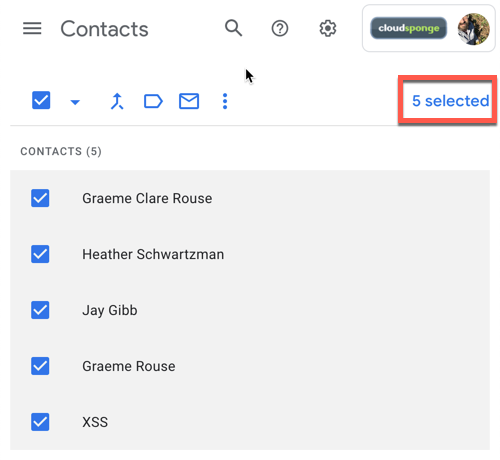Deselect the Jay Gibb checkbox
The height and width of the screenshot is (460, 500).
click(x=40, y=310)
